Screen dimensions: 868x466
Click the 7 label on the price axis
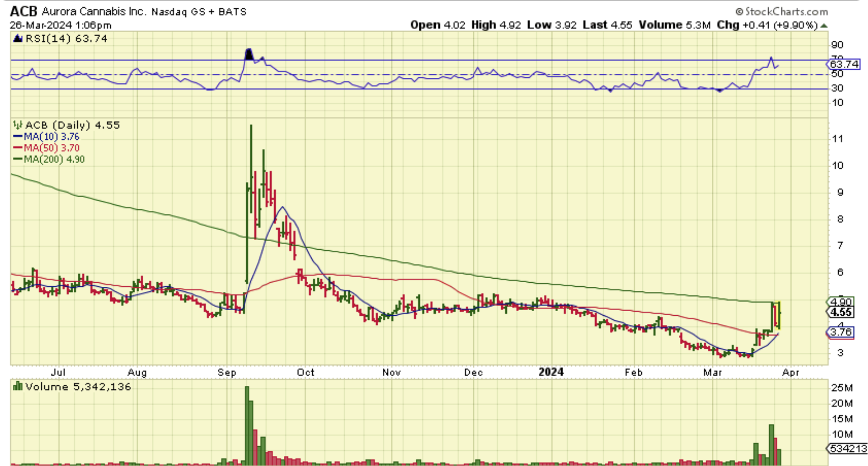[x=840, y=246]
